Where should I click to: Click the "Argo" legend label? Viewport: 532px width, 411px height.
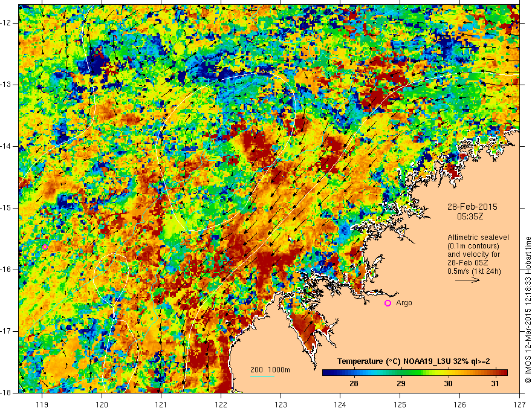click(x=404, y=303)
